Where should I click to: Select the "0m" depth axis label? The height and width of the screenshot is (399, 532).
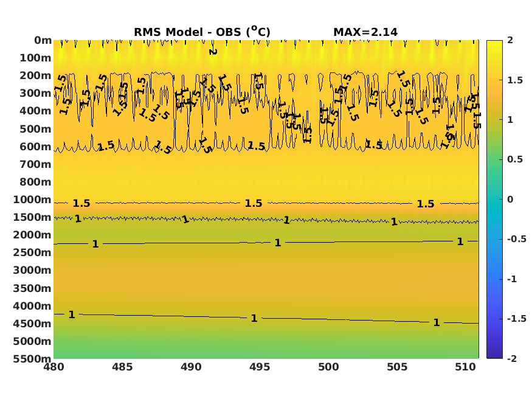click(x=43, y=40)
